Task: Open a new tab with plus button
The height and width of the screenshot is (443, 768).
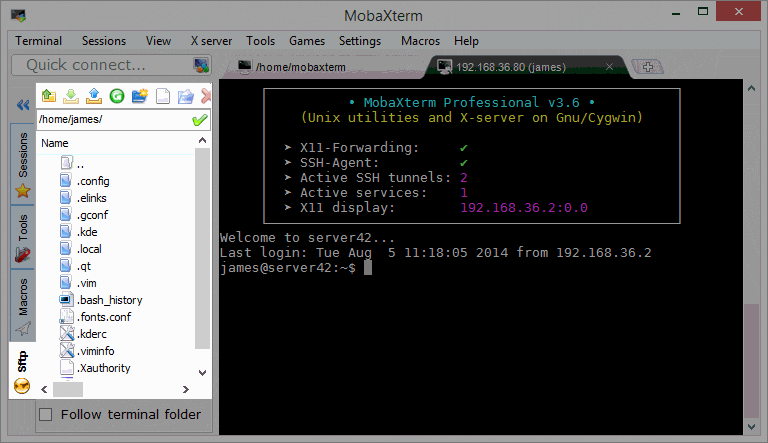Action: tap(648, 67)
